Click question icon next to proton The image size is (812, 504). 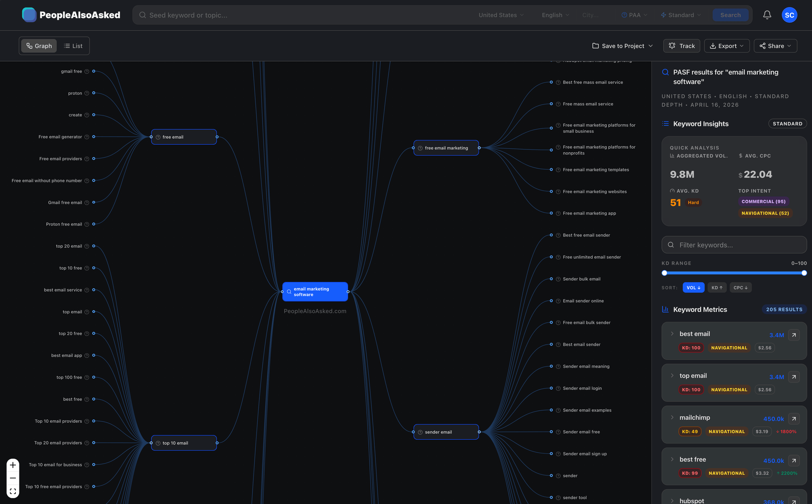[x=86, y=93]
